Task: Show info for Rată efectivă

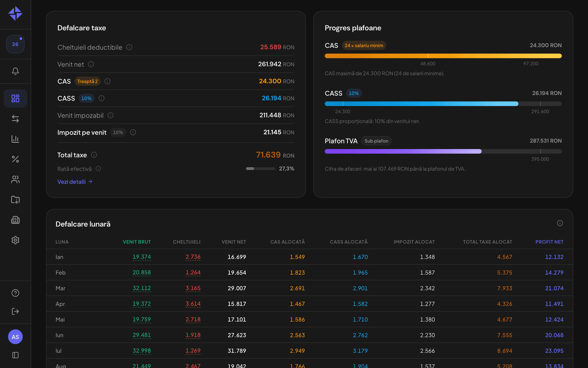Action: pyautogui.click(x=98, y=169)
